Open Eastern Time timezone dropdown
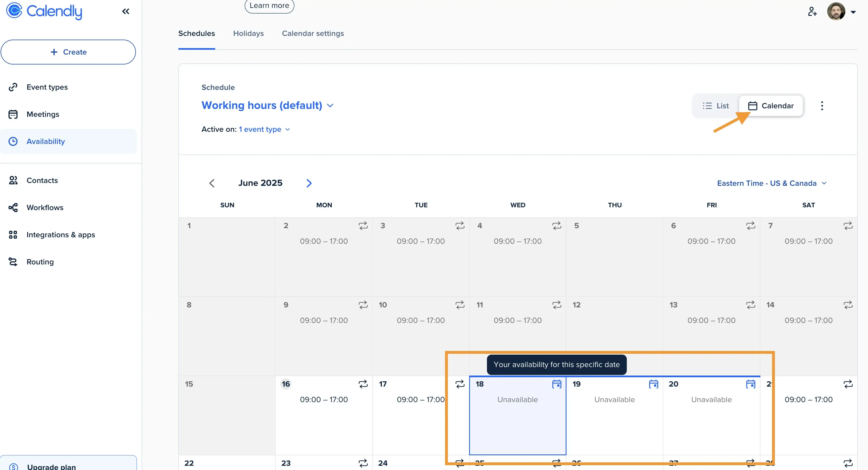 [x=772, y=183]
